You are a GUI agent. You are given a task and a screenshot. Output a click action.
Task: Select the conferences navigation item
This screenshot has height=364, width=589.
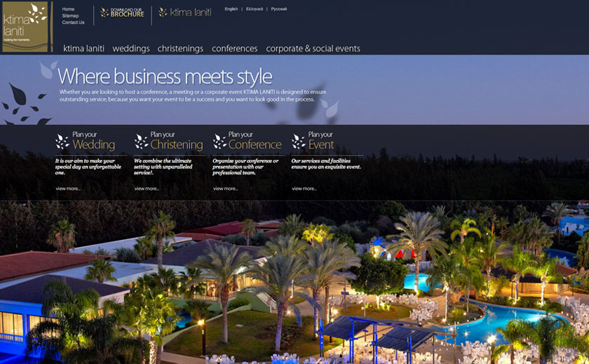click(235, 48)
